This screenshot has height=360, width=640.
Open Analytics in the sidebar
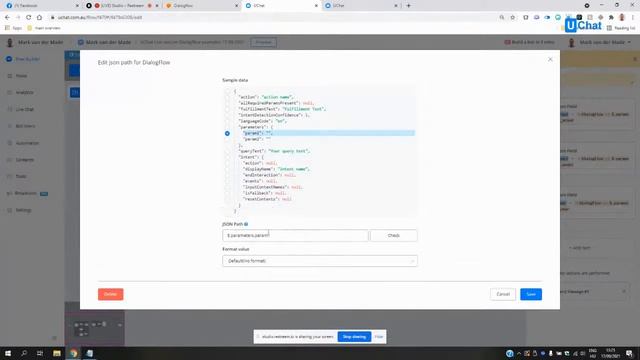[20, 93]
